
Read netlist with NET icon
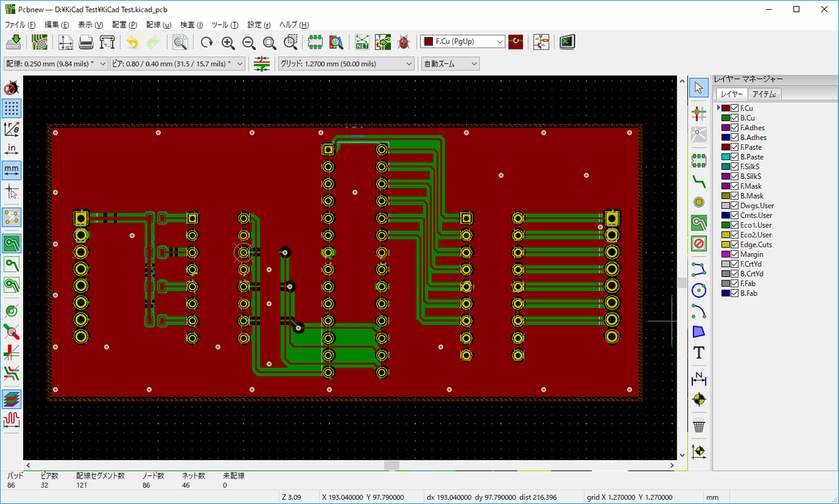(x=362, y=42)
